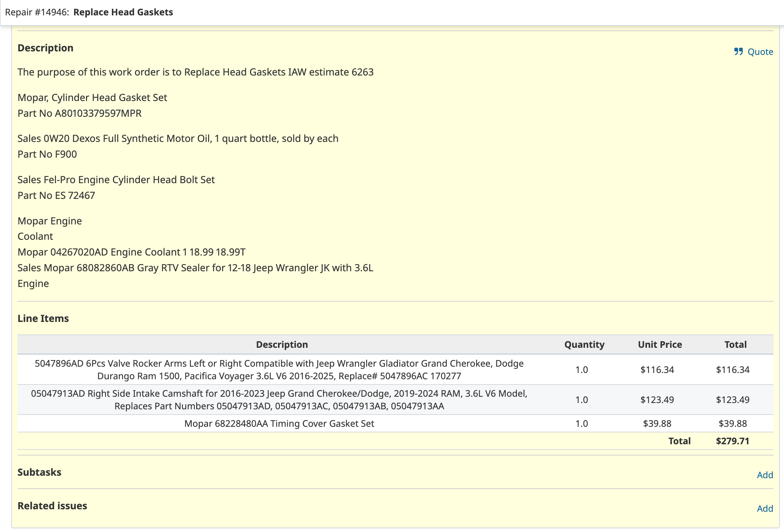This screenshot has width=784, height=532.
Task: Click the Related issues heading
Action: pos(52,506)
